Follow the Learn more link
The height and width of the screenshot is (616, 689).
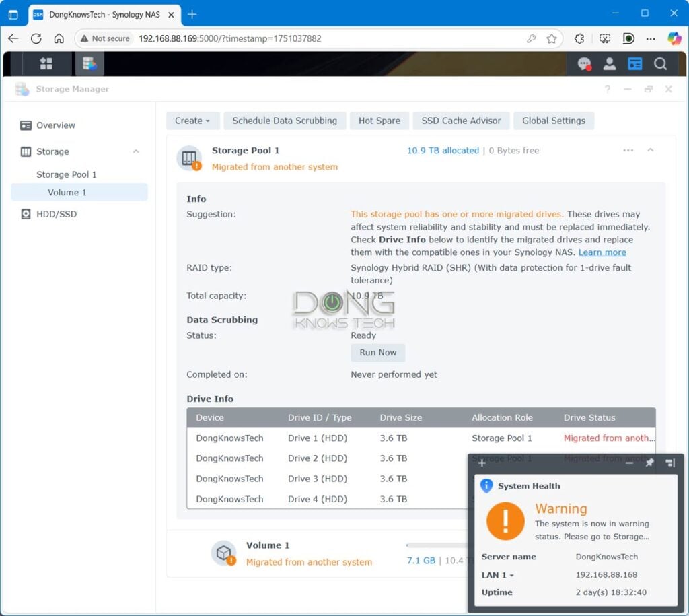602,252
